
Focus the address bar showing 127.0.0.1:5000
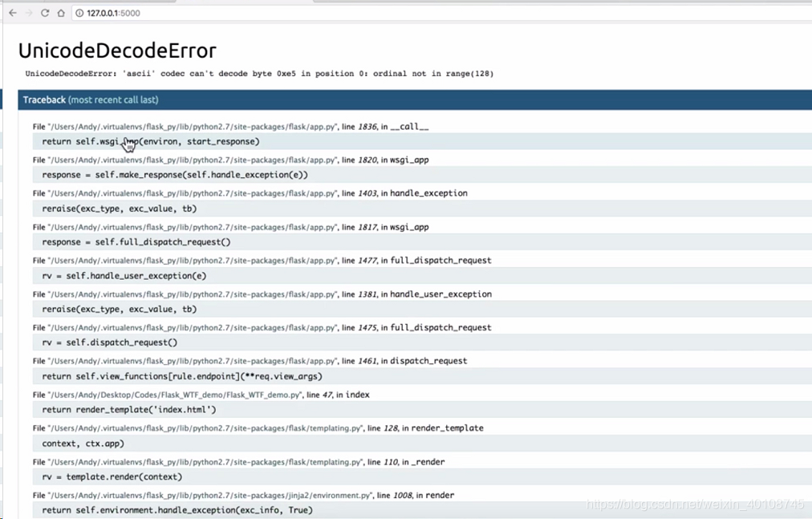(441, 13)
